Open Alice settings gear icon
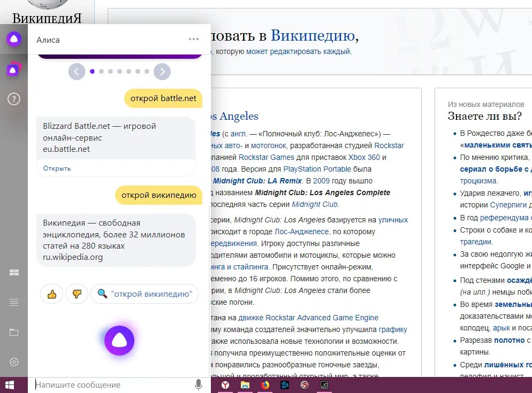The width and height of the screenshot is (532, 393). [14, 362]
